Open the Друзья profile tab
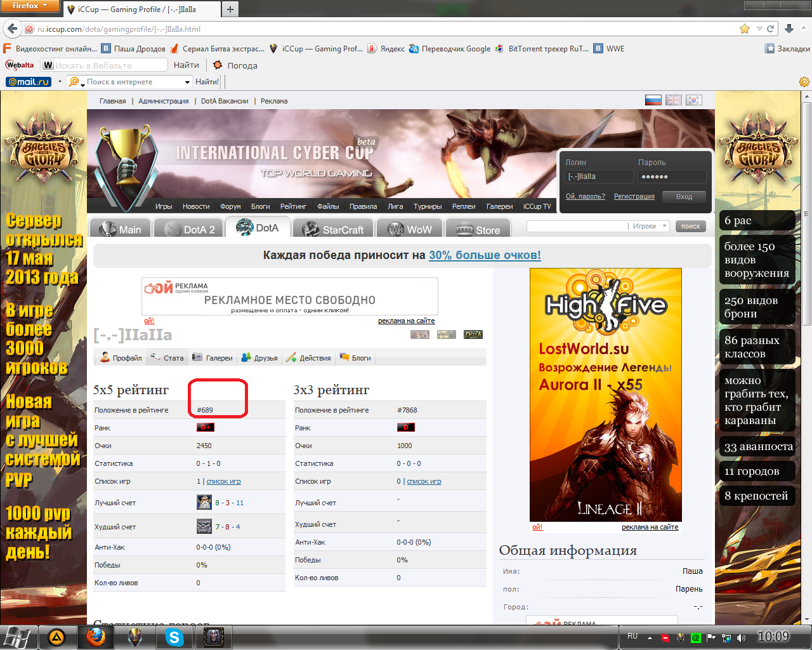812x650 pixels. point(259,358)
